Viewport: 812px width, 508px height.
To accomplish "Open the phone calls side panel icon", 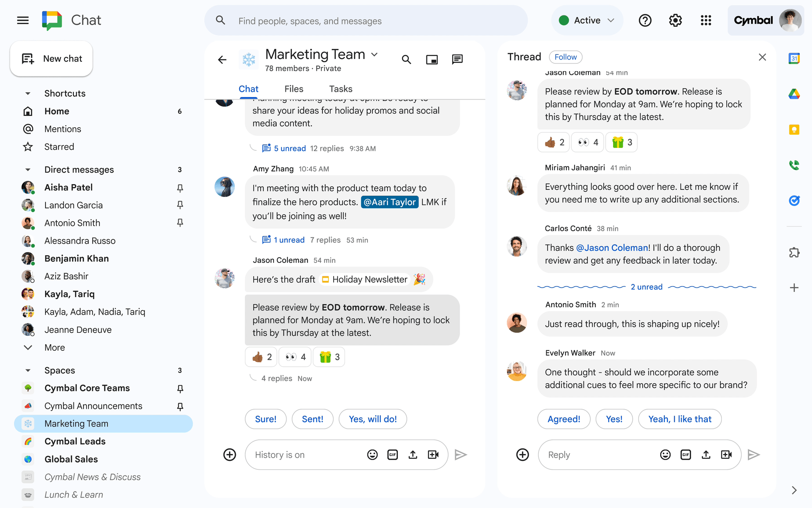I will (x=794, y=165).
